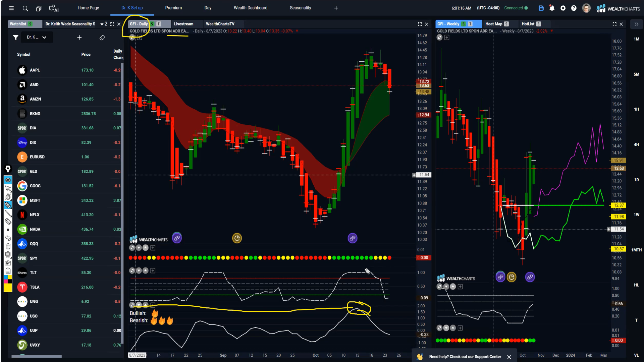Add a symbol with the watchlist plus icon
This screenshot has height=362, width=644.
79,38
